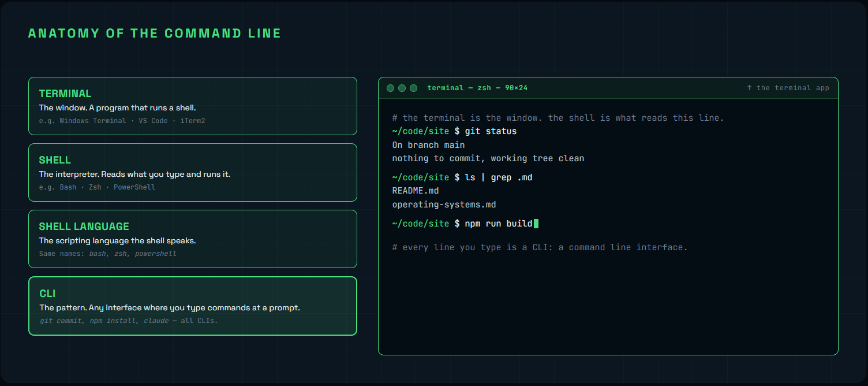Click 'Same names: bash, zsh, powershell'

(x=108, y=254)
